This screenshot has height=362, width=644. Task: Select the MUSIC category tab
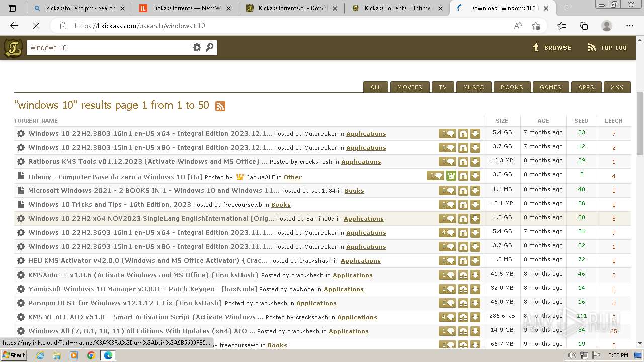pyautogui.click(x=473, y=87)
